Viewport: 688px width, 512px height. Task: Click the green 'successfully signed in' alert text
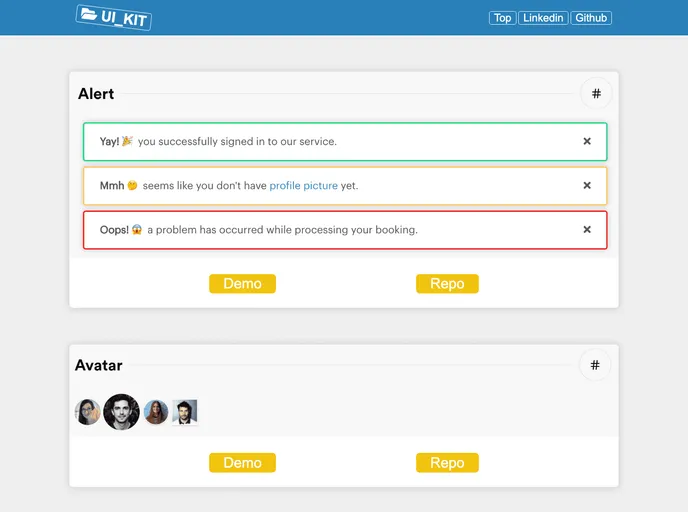(x=237, y=142)
